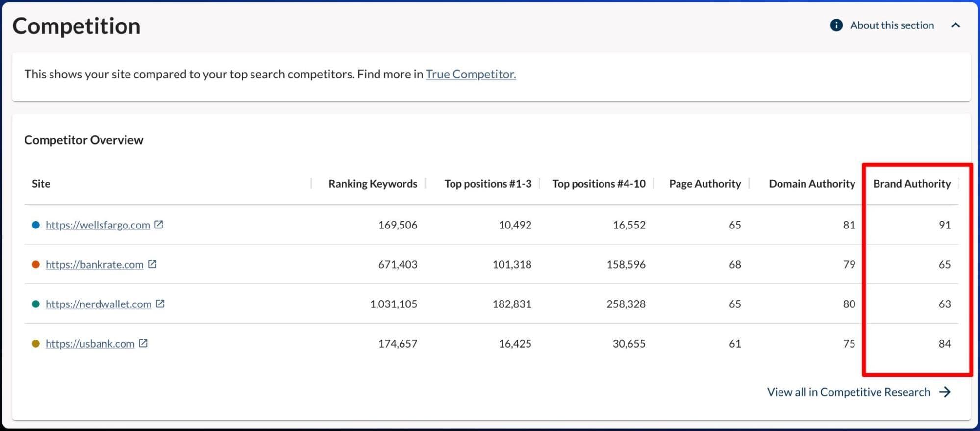Click the Page Authority header to sort
Viewport: 980px width, 431px height.
point(704,183)
